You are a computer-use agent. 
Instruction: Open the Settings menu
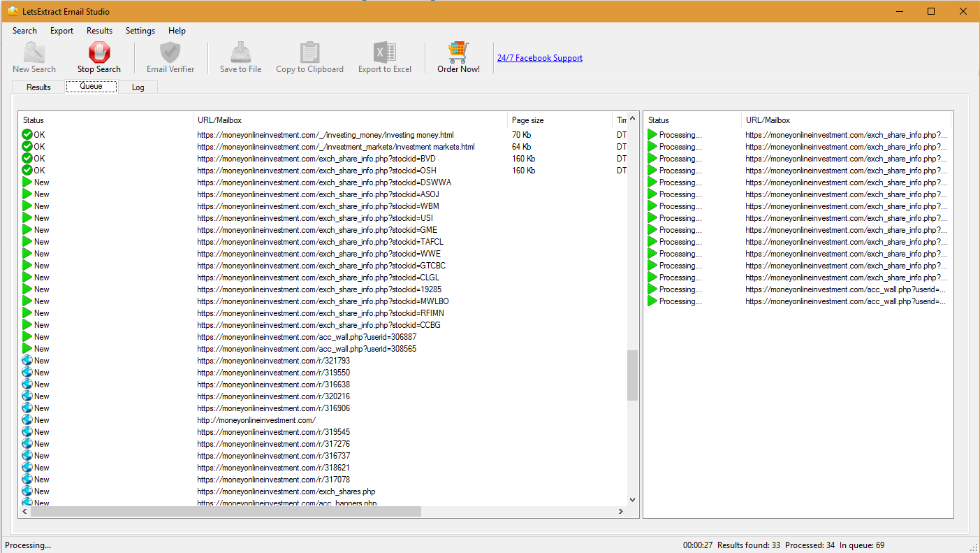point(140,31)
